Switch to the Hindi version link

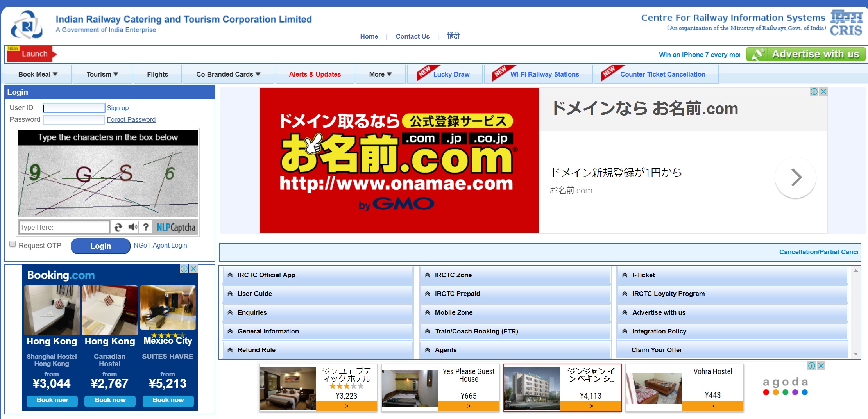pos(453,36)
